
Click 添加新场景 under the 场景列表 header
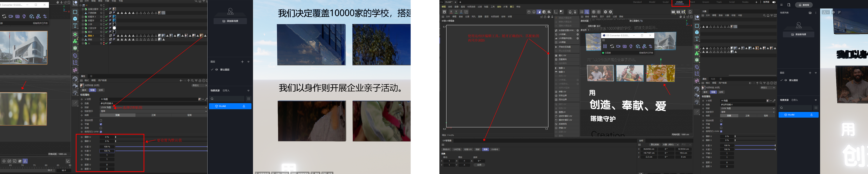(x=799, y=34)
